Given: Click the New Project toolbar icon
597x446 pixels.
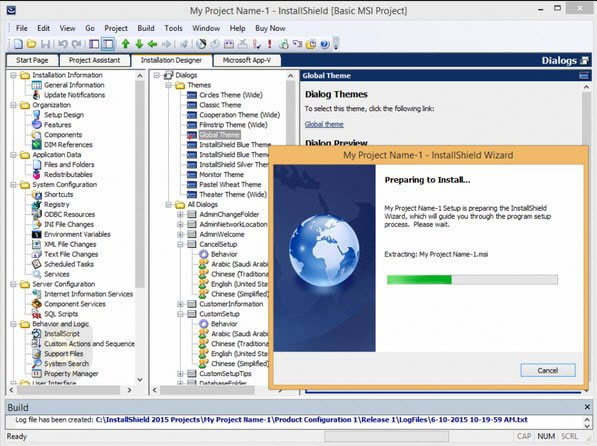Looking at the screenshot, I should 18,44.
